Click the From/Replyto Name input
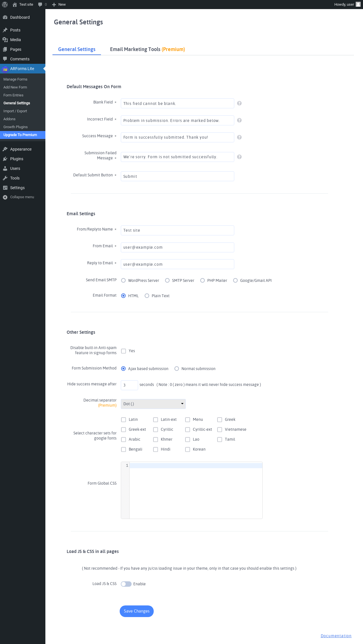363x644 pixels. coord(178,230)
